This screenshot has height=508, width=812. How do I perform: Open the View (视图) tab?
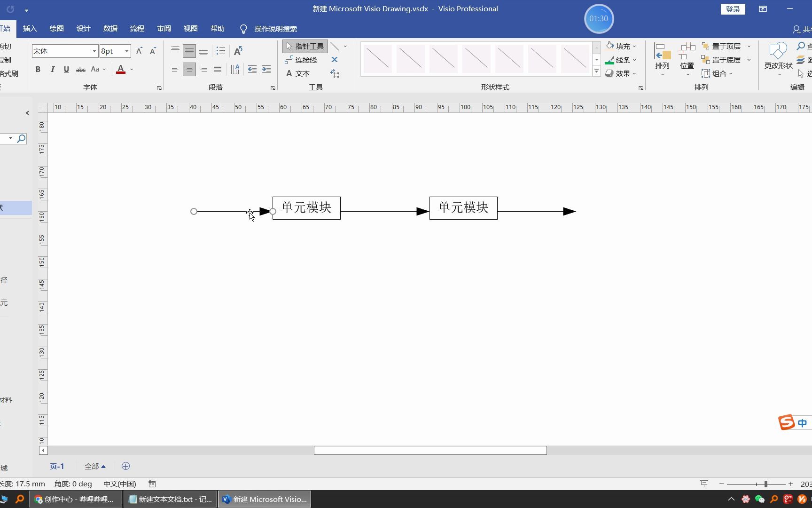click(x=190, y=29)
